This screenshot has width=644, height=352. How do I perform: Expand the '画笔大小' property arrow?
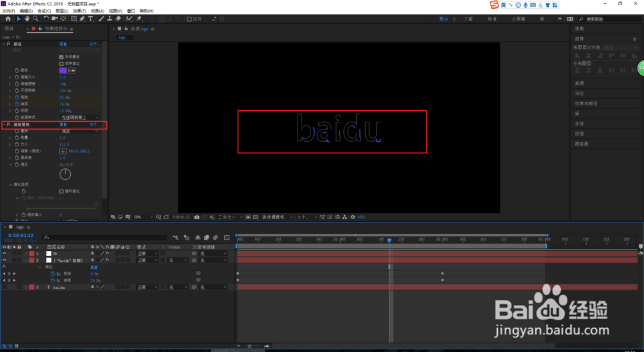10,77
